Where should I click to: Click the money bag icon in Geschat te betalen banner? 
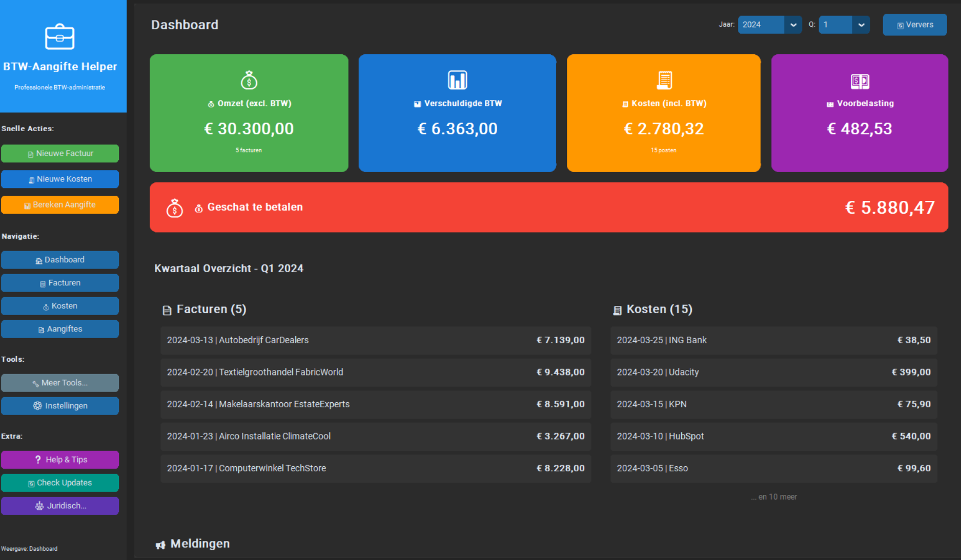click(x=174, y=208)
